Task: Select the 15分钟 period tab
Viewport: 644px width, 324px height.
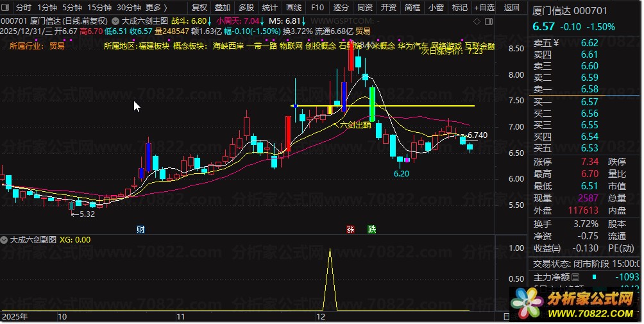Action: [99, 8]
